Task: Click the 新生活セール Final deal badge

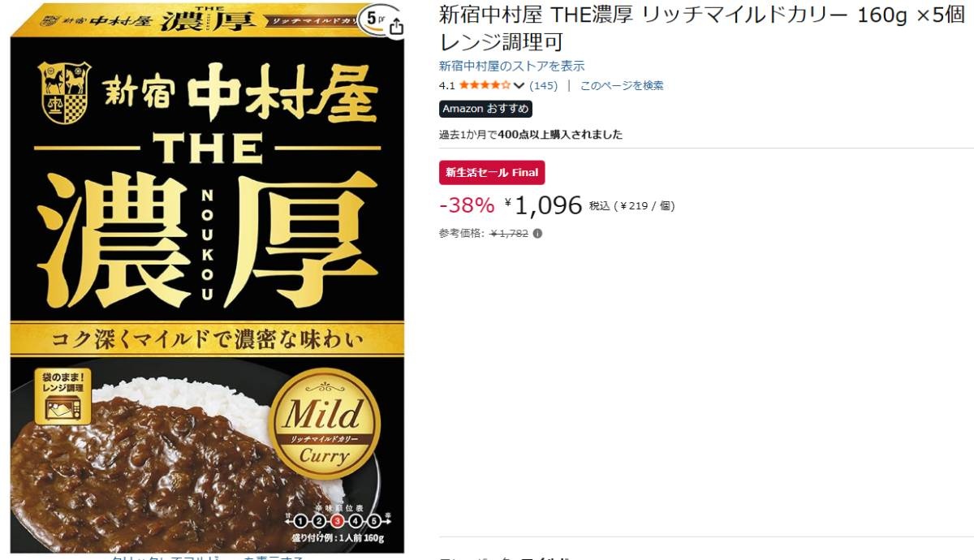Action: (492, 173)
